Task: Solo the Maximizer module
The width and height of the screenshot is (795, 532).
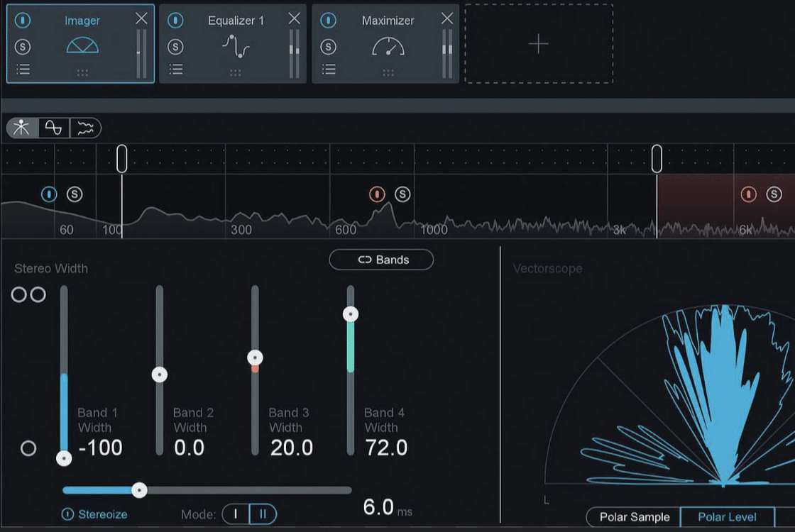Action: [x=328, y=47]
